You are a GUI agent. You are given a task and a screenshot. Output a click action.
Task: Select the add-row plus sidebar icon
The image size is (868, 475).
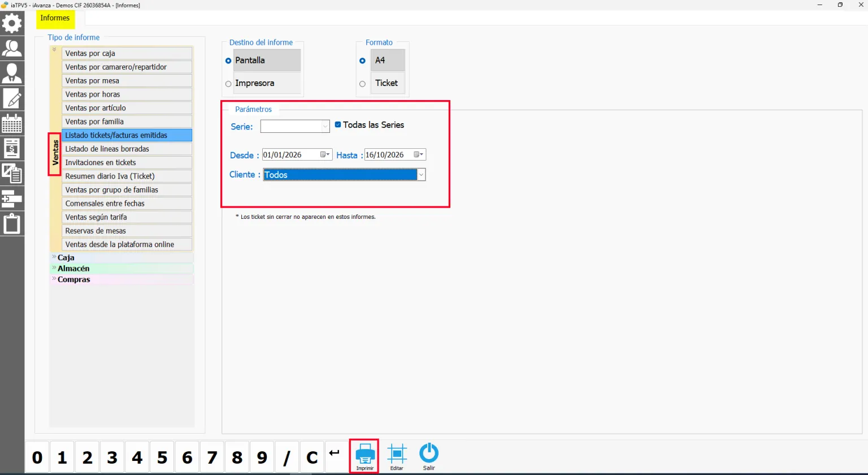coord(12,198)
